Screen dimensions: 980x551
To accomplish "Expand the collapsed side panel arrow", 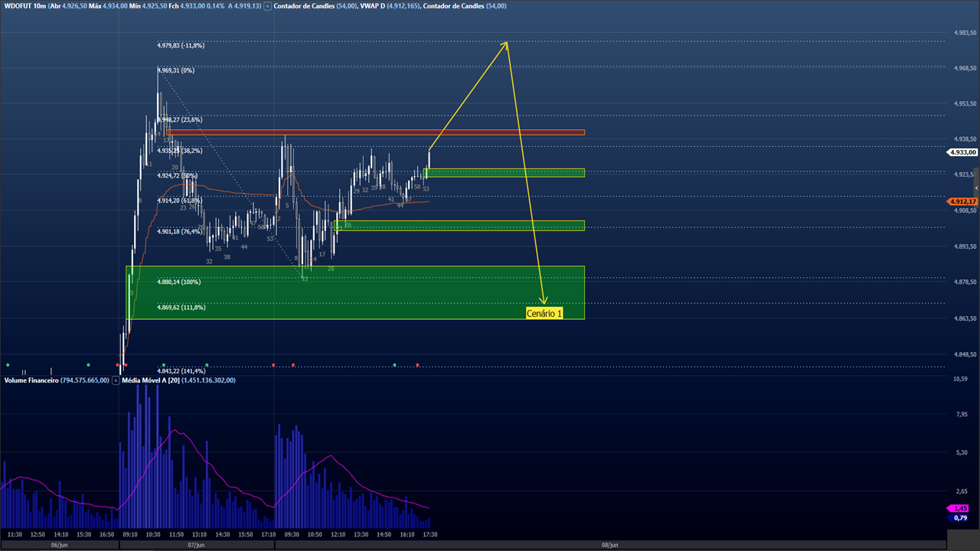I will click(x=978, y=187).
